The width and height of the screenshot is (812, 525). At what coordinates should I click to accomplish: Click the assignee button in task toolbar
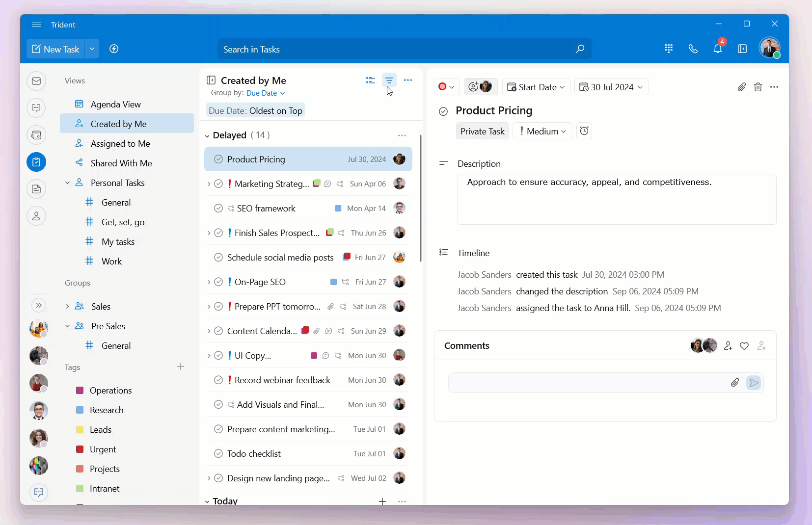[481, 87]
